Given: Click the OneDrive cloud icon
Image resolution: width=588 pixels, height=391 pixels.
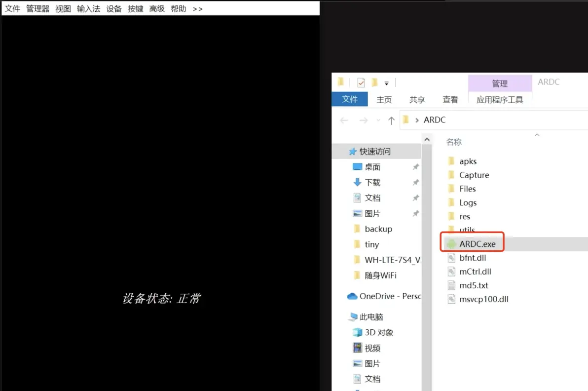Looking at the screenshot, I should point(352,296).
